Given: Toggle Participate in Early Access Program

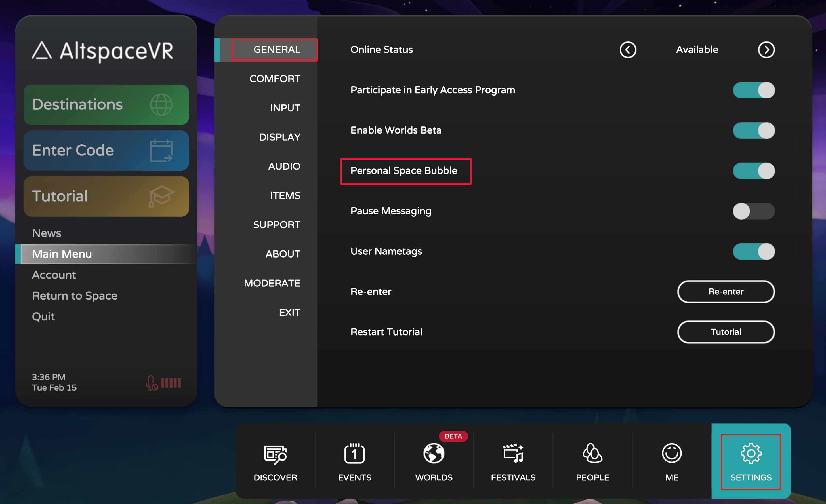Looking at the screenshot, I should [x=754, y=90].
